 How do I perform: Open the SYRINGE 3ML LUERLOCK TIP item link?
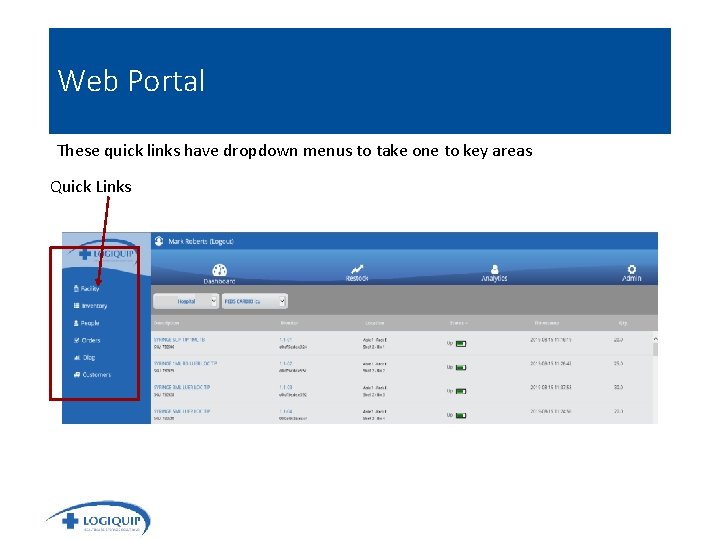pyautogui.click(x=182, y=387)
